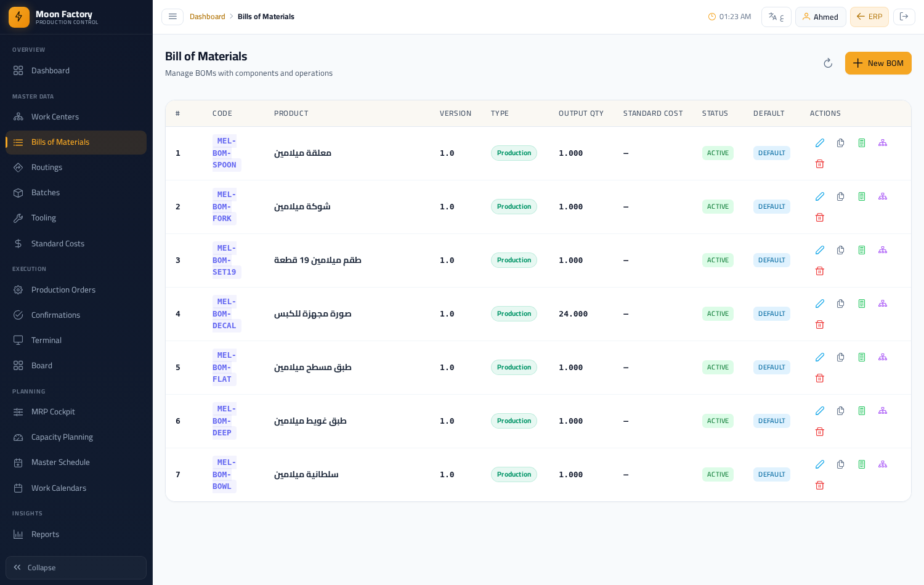Go back to ERP button

869,17
